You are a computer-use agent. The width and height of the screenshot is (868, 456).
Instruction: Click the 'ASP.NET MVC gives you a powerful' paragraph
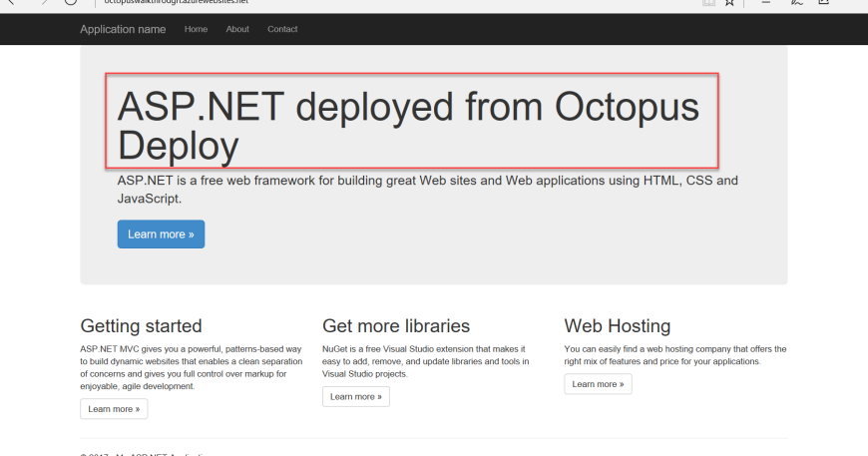(192, 367)
